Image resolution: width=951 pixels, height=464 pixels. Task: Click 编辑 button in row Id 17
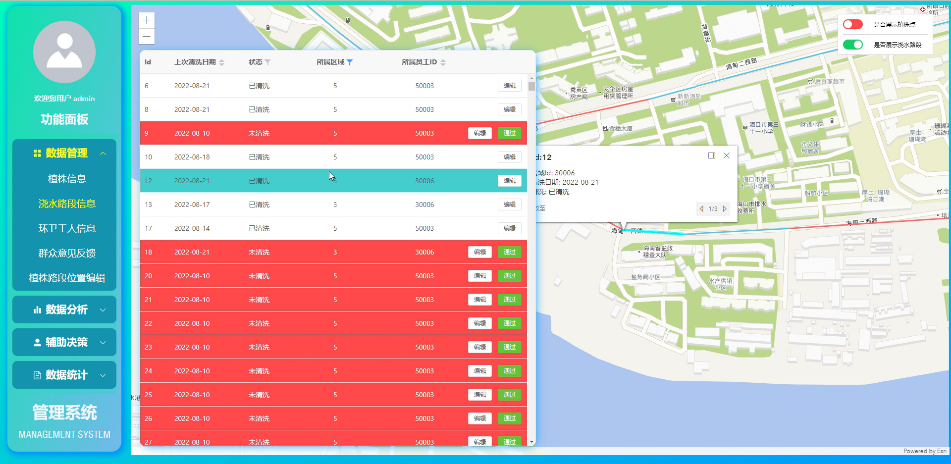509,229
